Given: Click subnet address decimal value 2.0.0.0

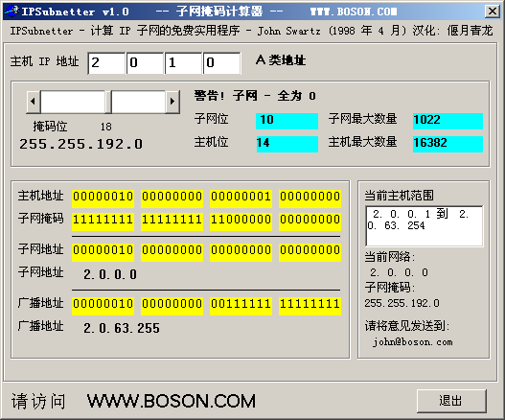Looking at the screenshot, I should click(110, 274).
